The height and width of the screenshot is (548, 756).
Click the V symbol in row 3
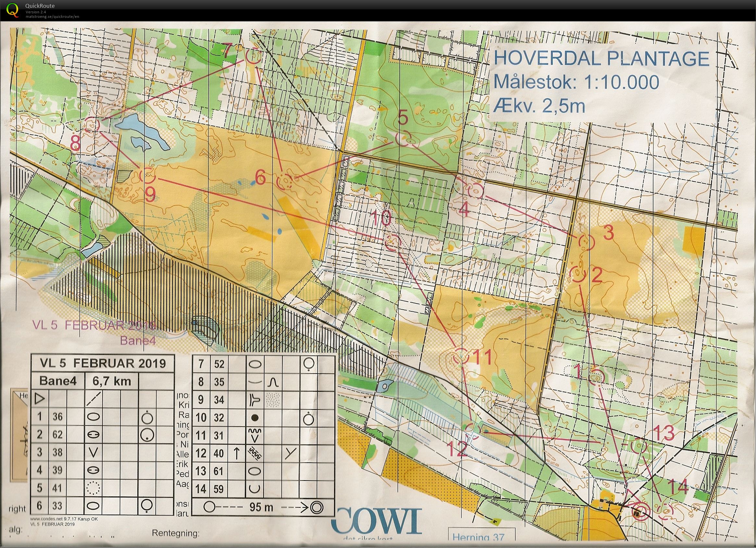(93, 452)
